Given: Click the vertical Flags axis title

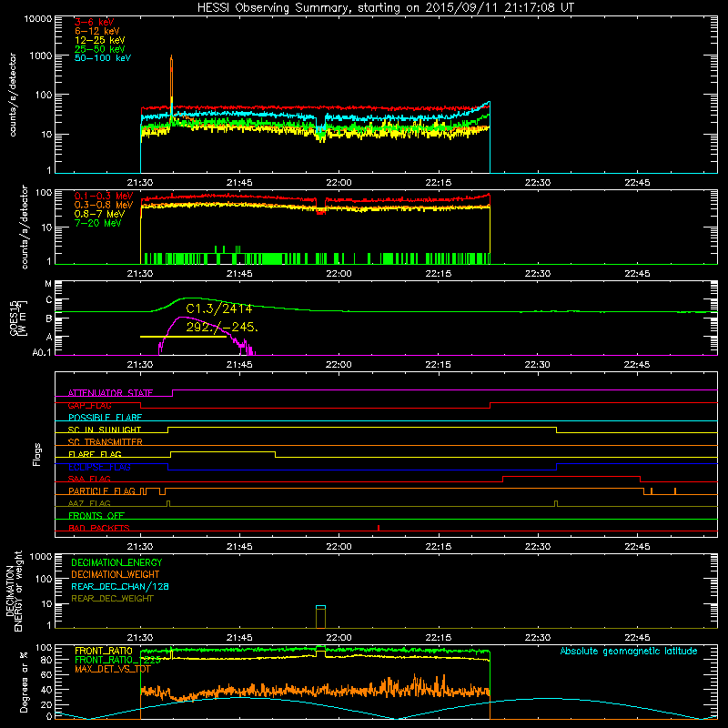Looking at the screenshot, I should click(x=37, y=454).
